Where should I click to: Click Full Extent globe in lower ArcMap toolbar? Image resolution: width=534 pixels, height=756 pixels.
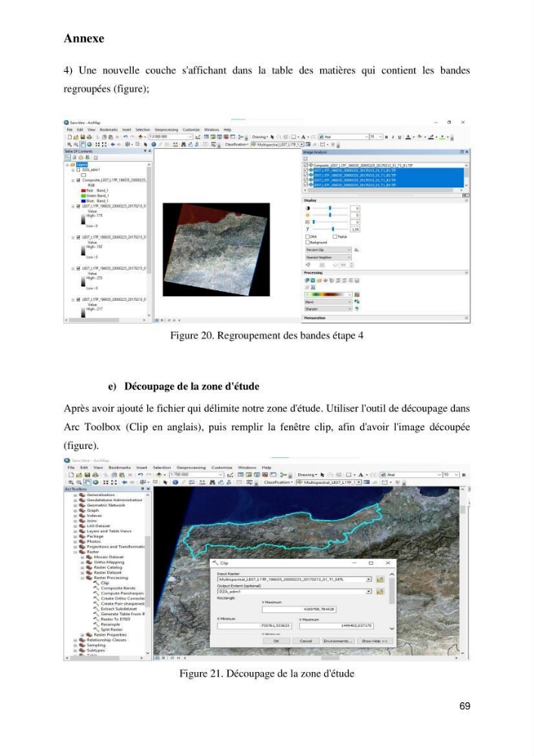click(x=95, y=482)
